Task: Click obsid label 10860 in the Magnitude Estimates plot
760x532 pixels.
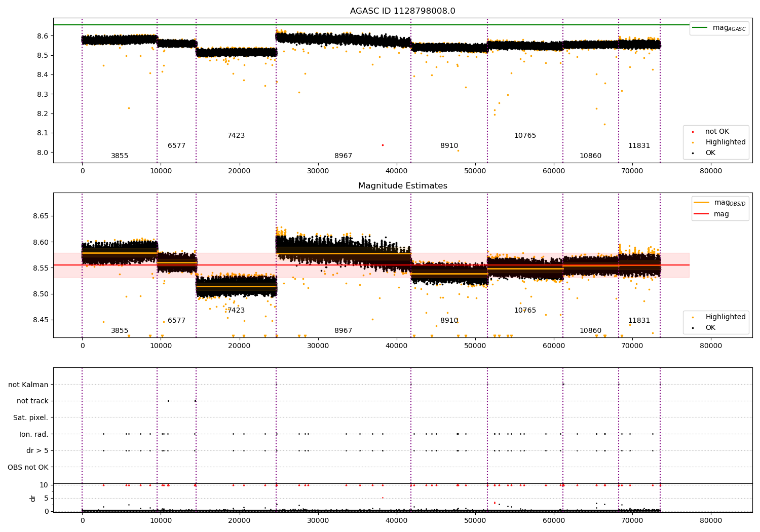Action: 591,331
